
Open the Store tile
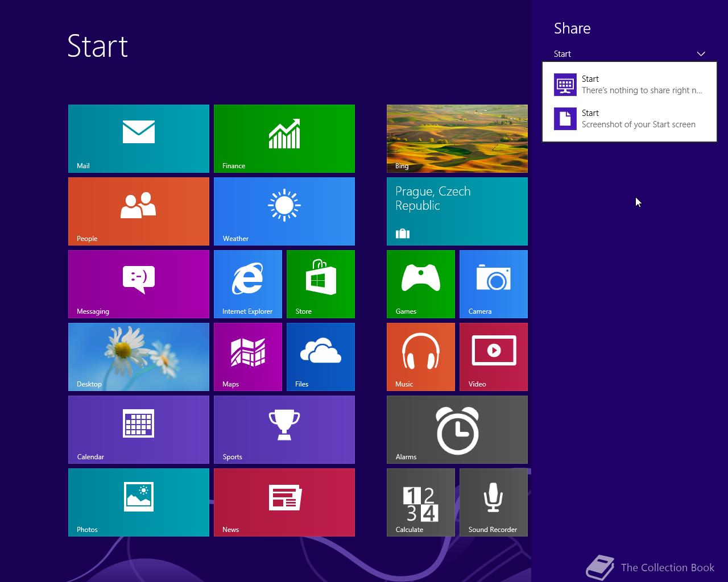[321, 284]
